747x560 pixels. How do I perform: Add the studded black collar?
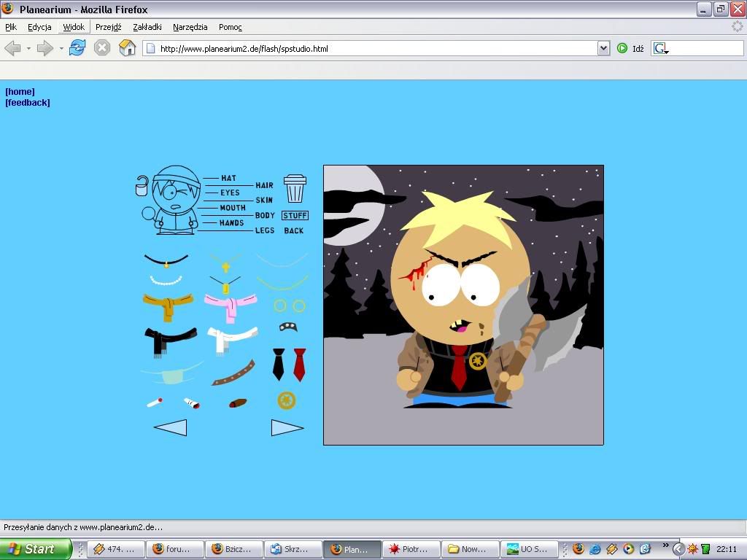(288, 326)
